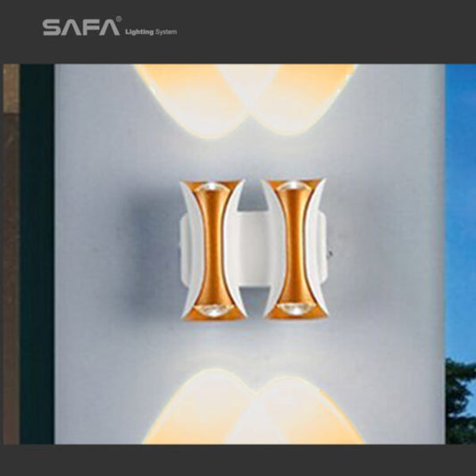Click the right gold wall lamp body
Image resolution: width=476 pixels, height=476 pixels.
pyautogui.click(x=295, y=249)
